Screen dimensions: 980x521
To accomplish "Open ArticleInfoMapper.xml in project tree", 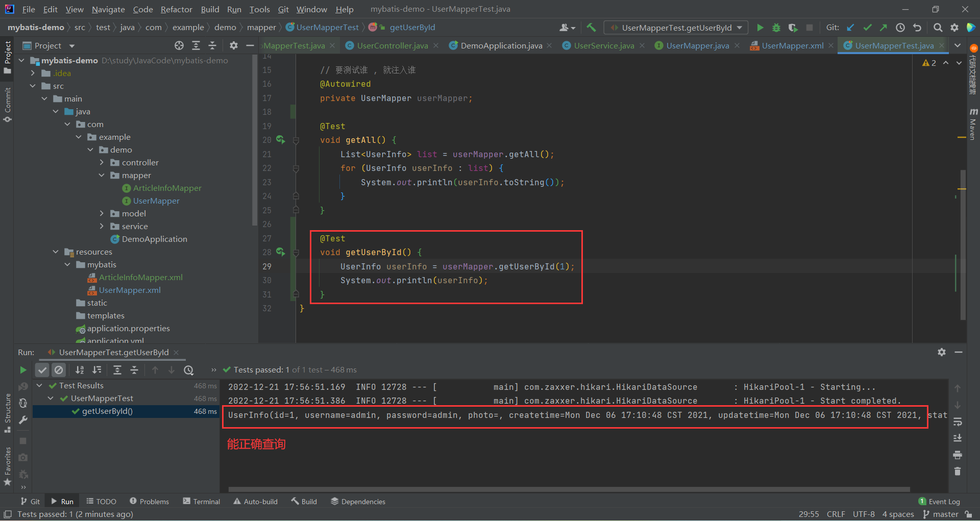I will click(140, 277).
